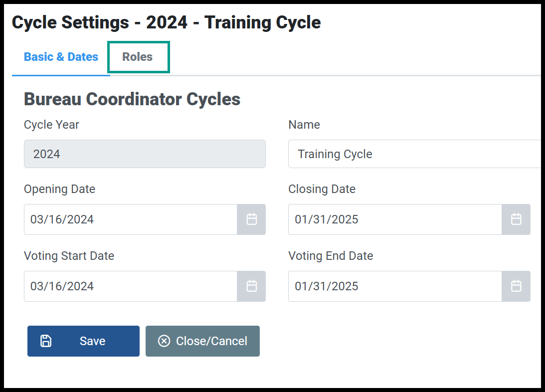Click the Bureau Coordinator Cycles heading
The height and width of the screenshot is (392, 545).
132,99
